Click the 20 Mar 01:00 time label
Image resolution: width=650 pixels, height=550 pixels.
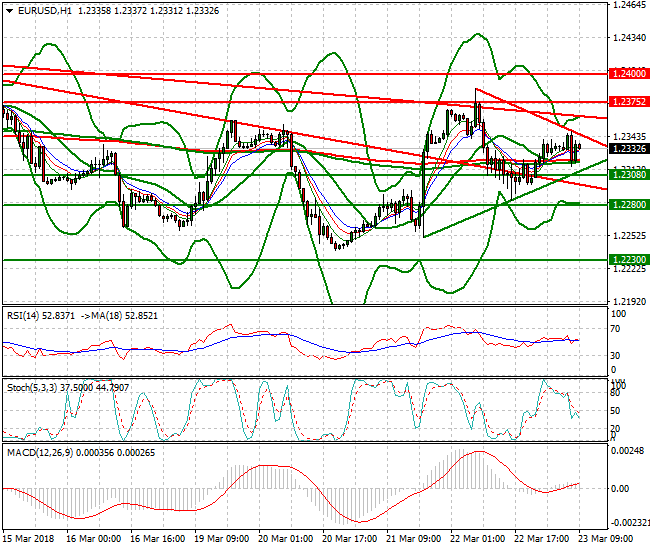click(286, 539)
